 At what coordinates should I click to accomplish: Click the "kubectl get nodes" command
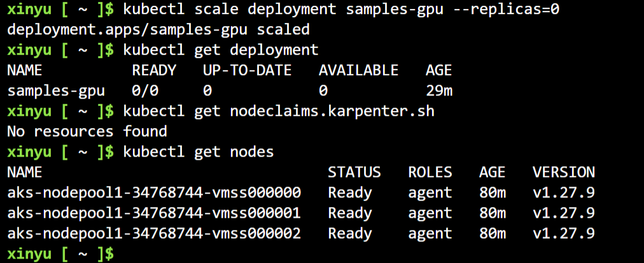click(x=199, y=152)
